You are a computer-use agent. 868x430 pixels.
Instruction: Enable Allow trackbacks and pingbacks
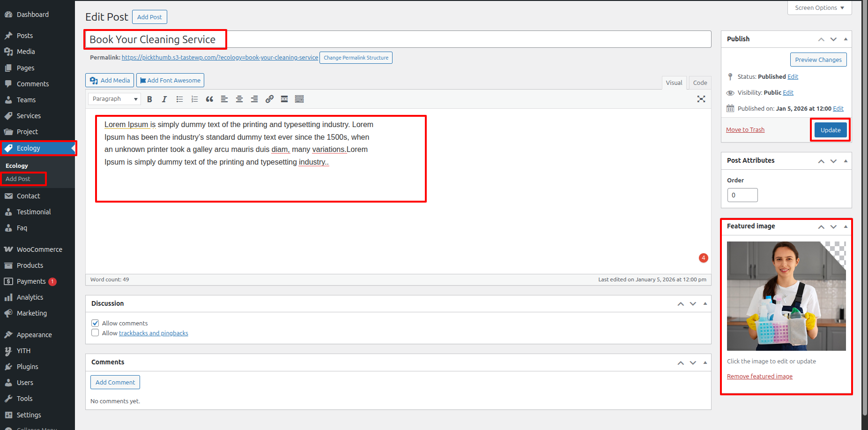95,333
